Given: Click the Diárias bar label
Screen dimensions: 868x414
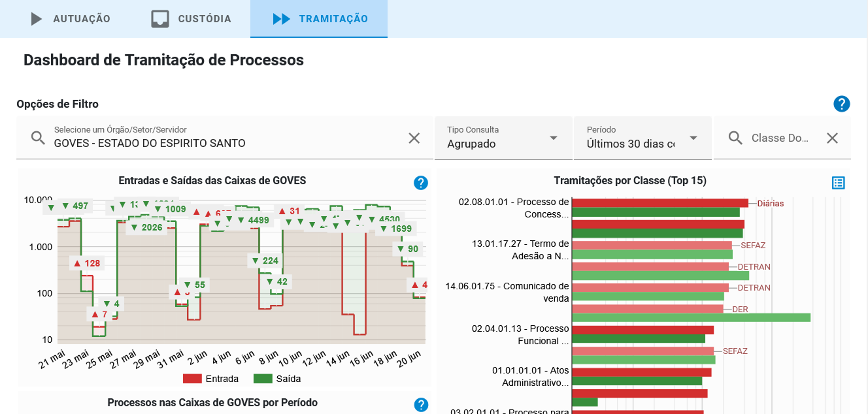Looking at the screenshot, I should coord(770,203).
